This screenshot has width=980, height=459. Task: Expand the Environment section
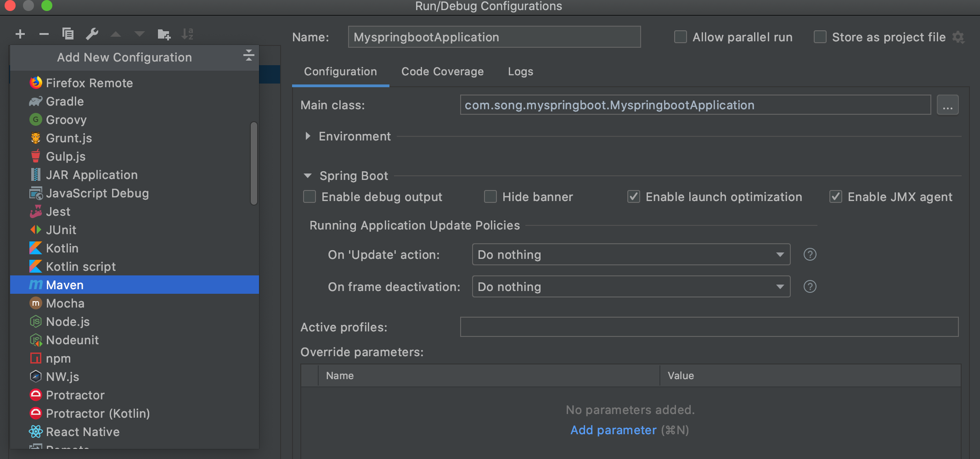point(308,136)
